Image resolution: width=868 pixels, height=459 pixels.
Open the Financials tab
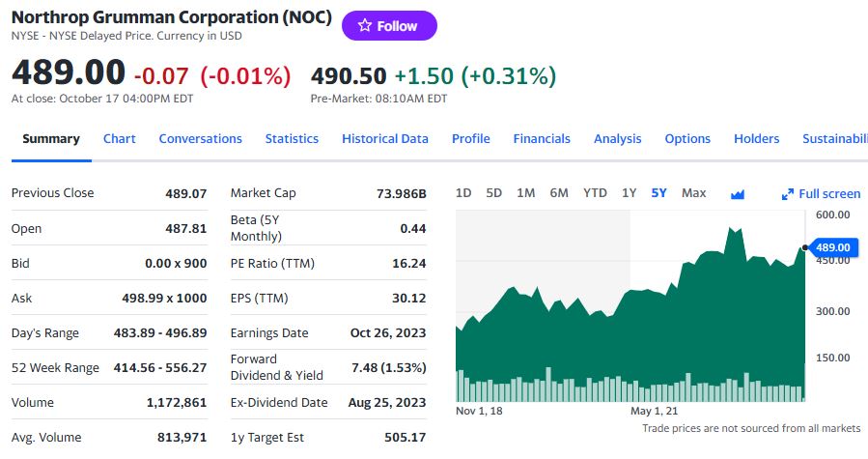tap(542, 138)
